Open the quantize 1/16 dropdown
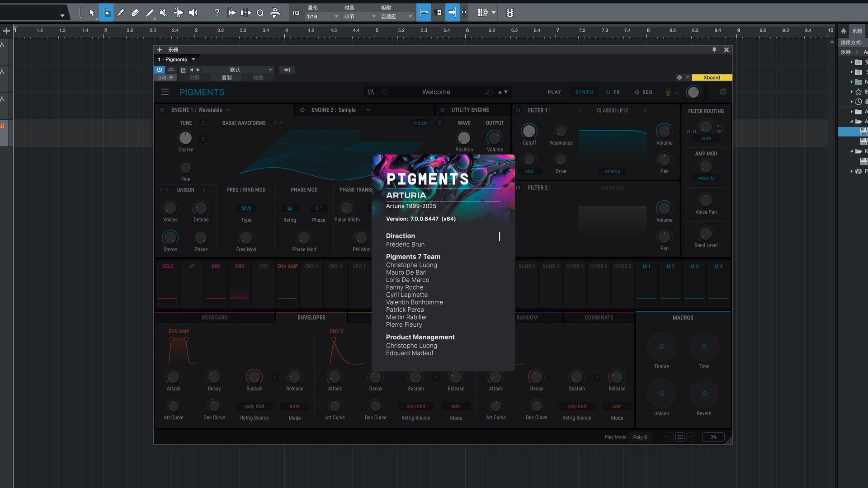868x488 pixels. 323,17
